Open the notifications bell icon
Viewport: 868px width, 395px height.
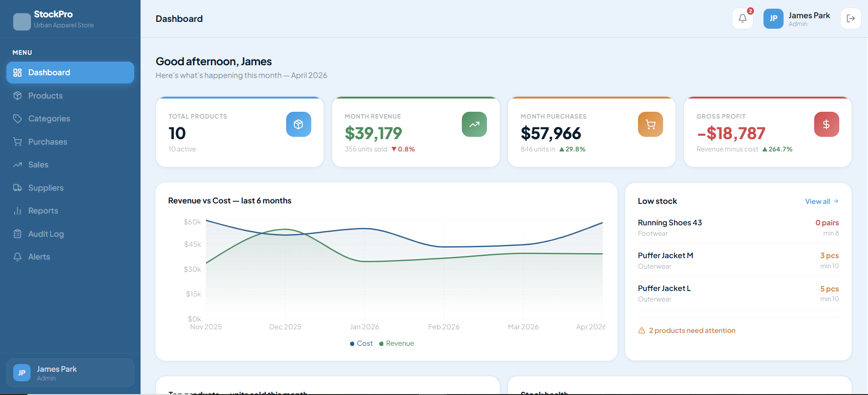point(743,19)
